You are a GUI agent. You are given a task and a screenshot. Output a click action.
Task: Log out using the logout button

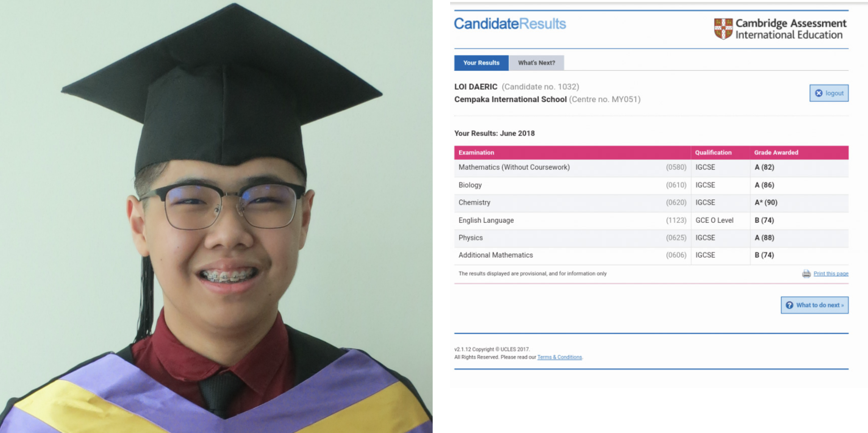click(829, 93)
